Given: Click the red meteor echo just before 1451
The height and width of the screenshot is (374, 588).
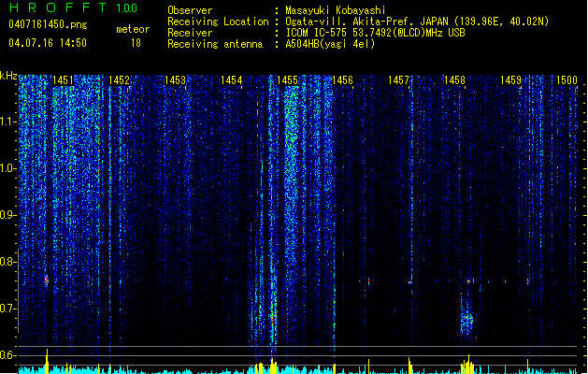Looking at the screenshot, I should (x=47, y=280).
